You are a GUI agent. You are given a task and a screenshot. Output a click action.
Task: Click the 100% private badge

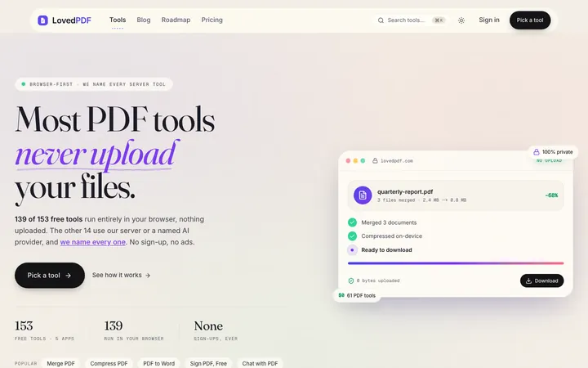pyautogui.click(x=553, y=152)
